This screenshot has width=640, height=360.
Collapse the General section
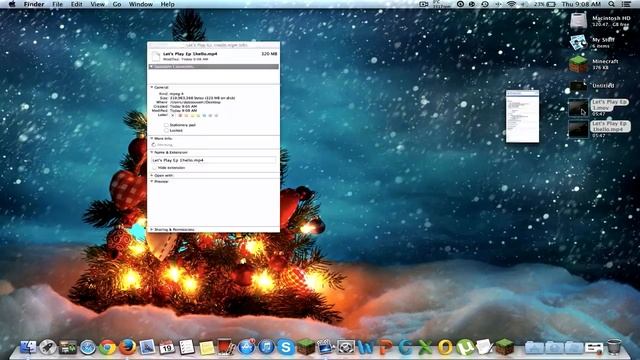(x=152, y=87)
